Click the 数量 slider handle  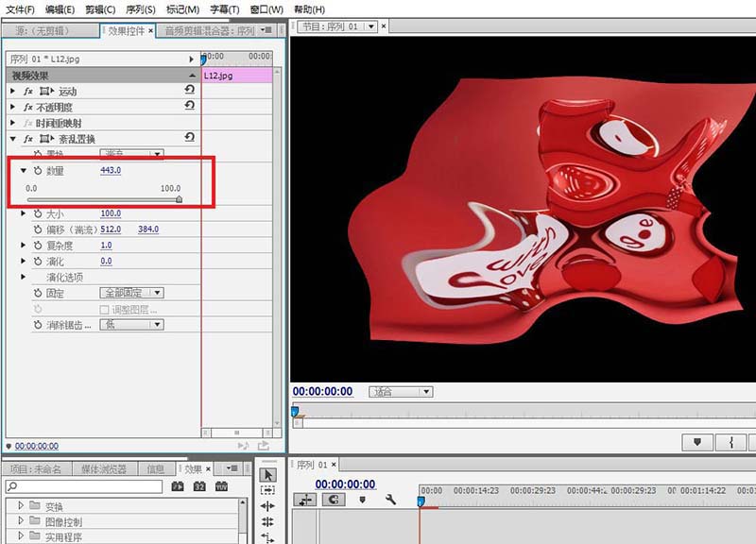click(x=179, y=199)
